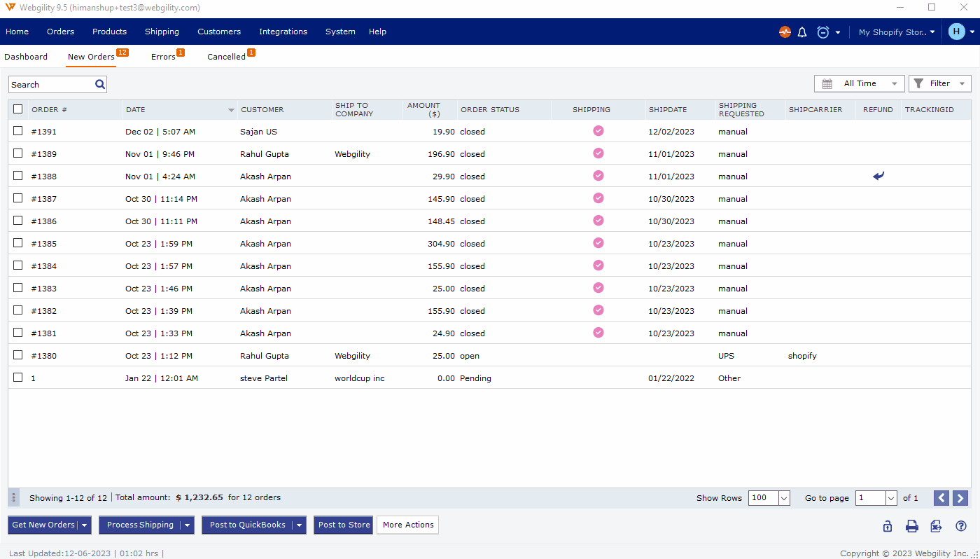Check the box for order #1391
This screenshot has height=559, width=980.
click(18, 131)
